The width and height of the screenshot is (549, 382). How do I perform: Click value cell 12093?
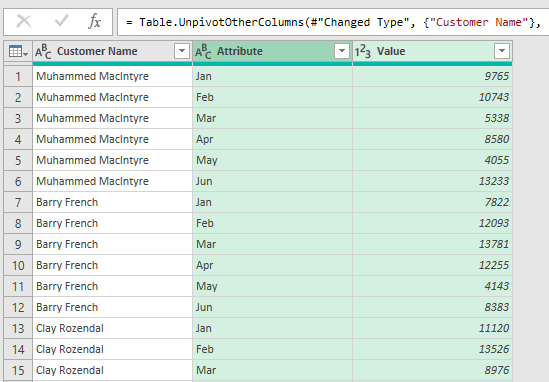[x=432, y=223]
